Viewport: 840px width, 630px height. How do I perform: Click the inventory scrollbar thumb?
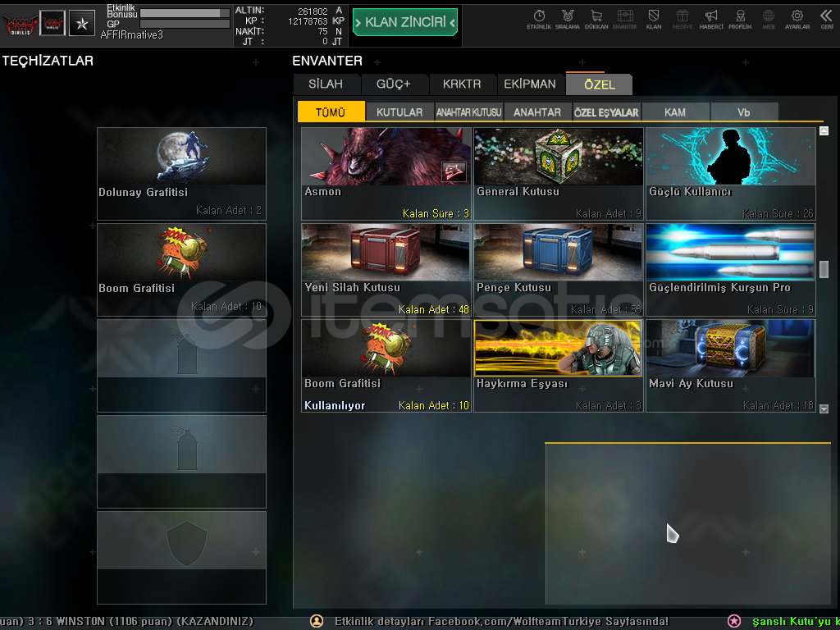824,269
